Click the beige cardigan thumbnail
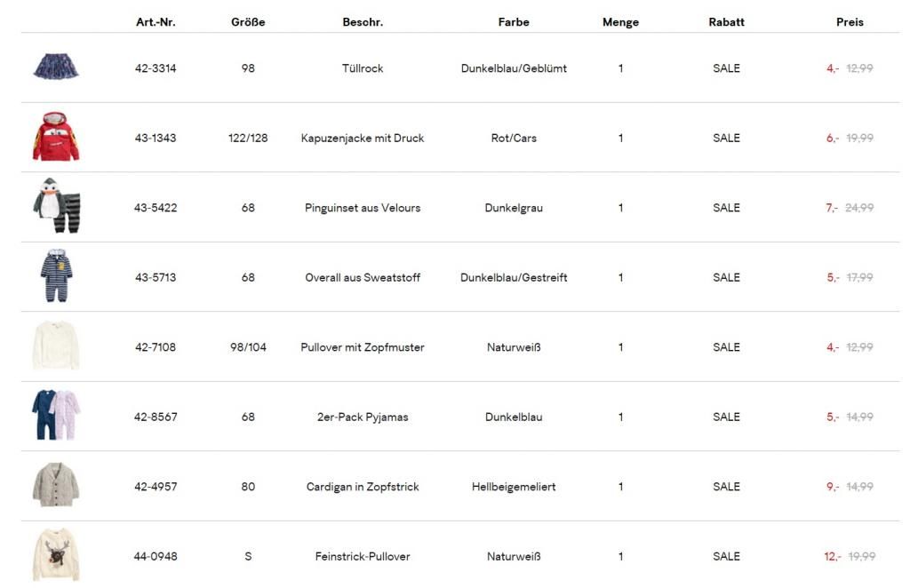Viewport: 910px width, 588px height. click(x=56, y=485)
